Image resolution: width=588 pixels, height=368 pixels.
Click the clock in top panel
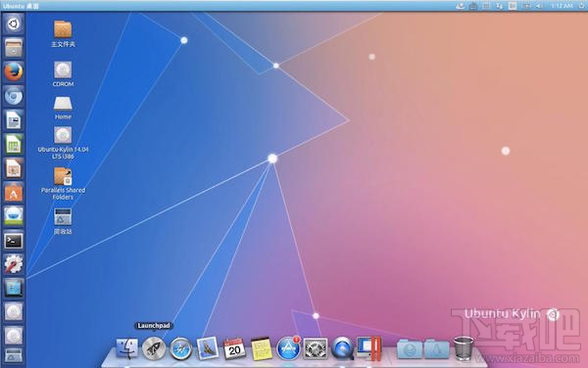pyautogui.click(x=562, y=6)
